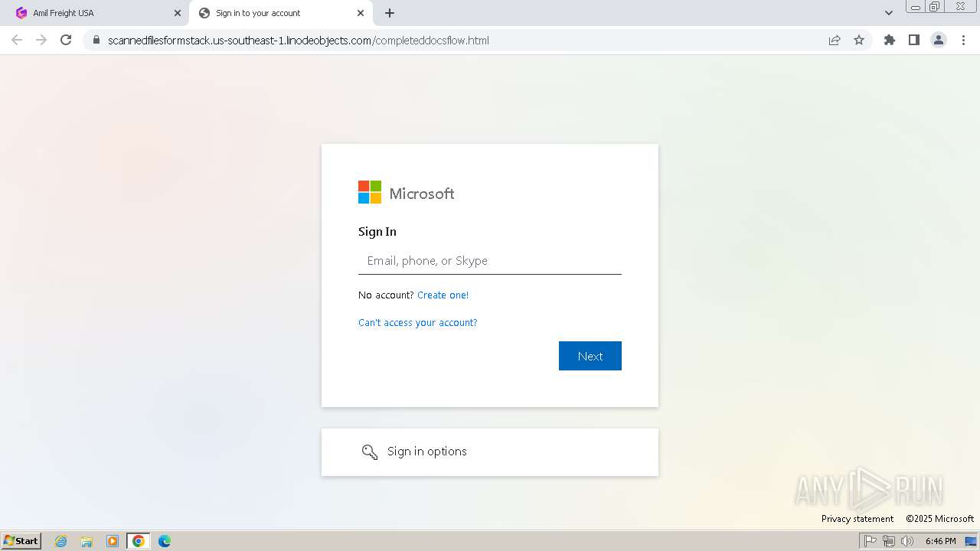The width and height of the screenshot is (980, 551).
Task: Close the Sign in to your account tab
Action: [361, 13]
